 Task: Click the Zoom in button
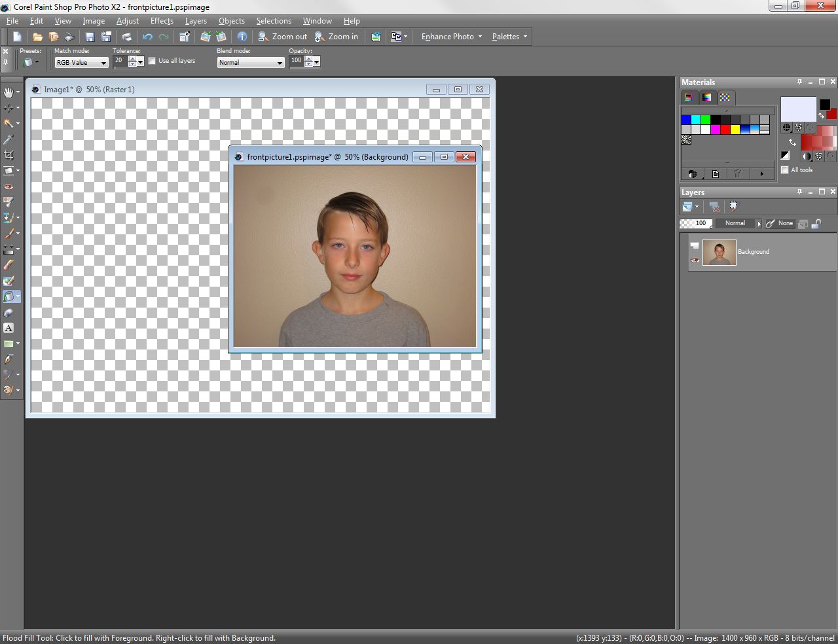(x=337, y=37)
